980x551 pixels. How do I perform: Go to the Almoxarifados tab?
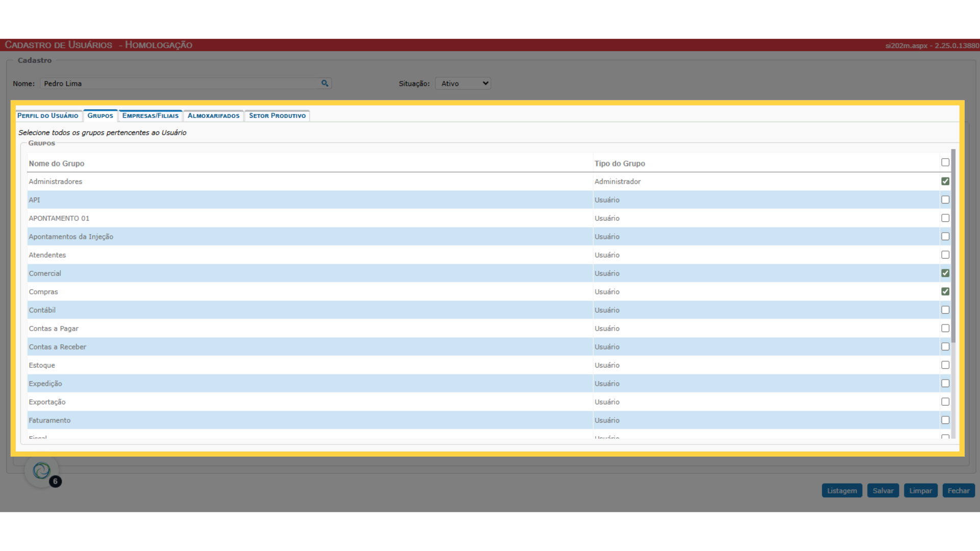[213, 116]
